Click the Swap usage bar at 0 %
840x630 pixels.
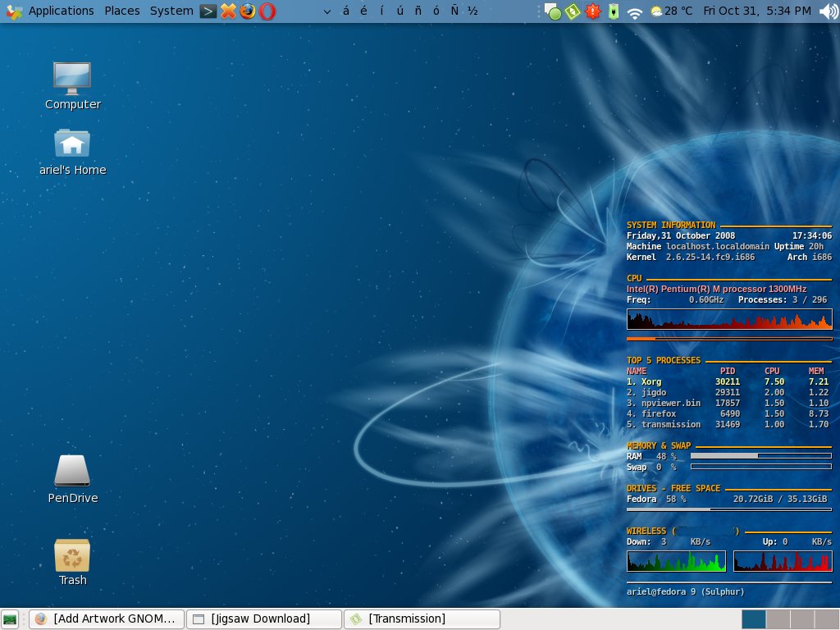pyautogui.click(x=761, y=467)
